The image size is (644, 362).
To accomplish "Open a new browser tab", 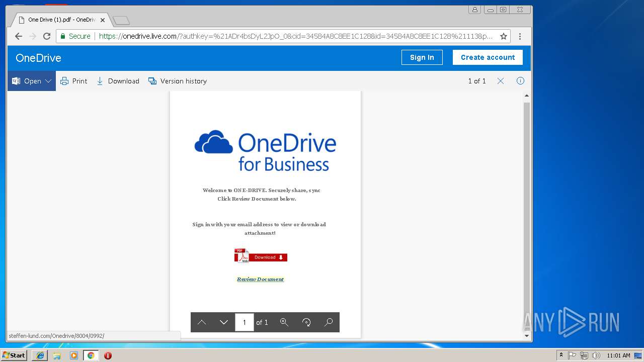I will click(x=121, y=20).
